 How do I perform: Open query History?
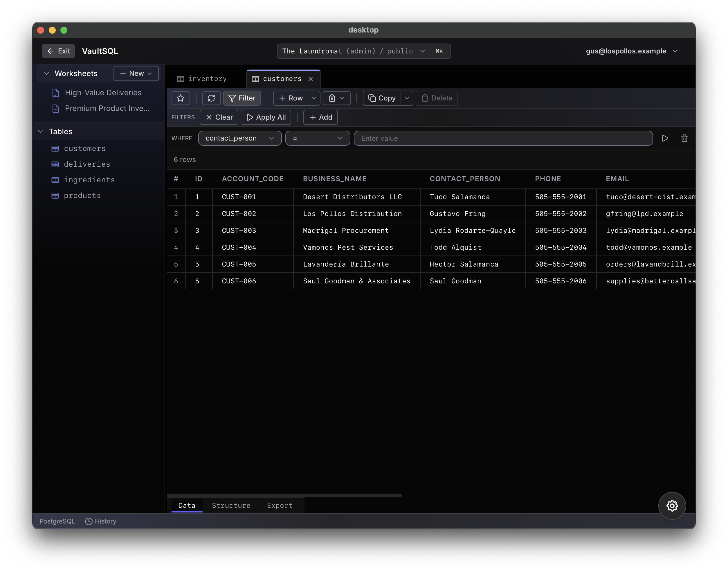tap(101, 521)
